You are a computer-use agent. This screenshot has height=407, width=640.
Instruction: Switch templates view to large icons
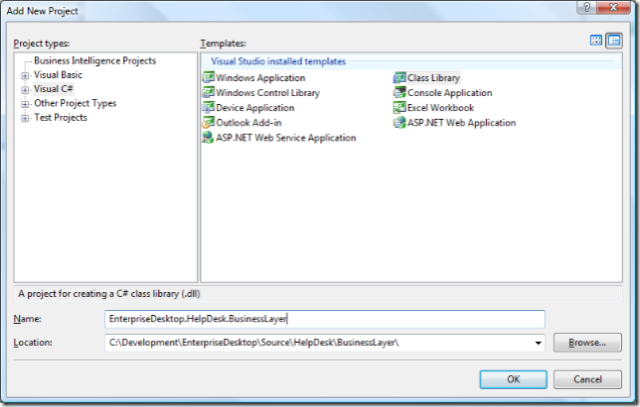[x=596, y=40]
